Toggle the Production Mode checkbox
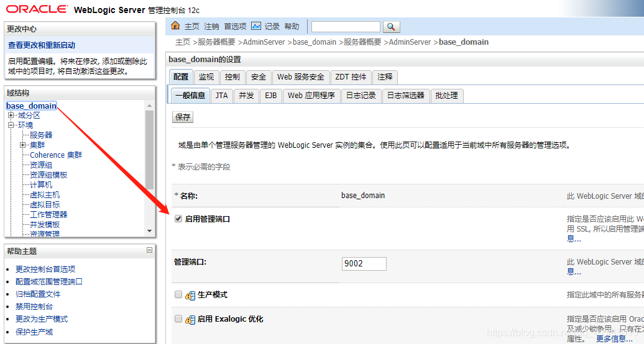Image resolution: width=644 pixels, height=344 pixels. tap(178, 294)
